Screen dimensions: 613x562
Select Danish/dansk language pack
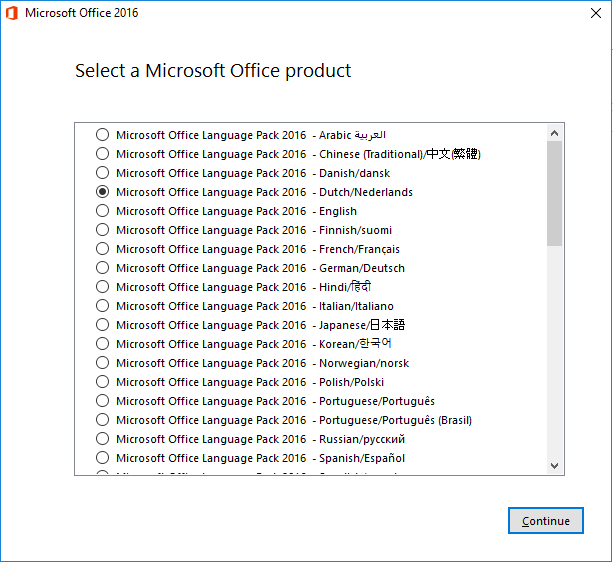coord(102,173)
